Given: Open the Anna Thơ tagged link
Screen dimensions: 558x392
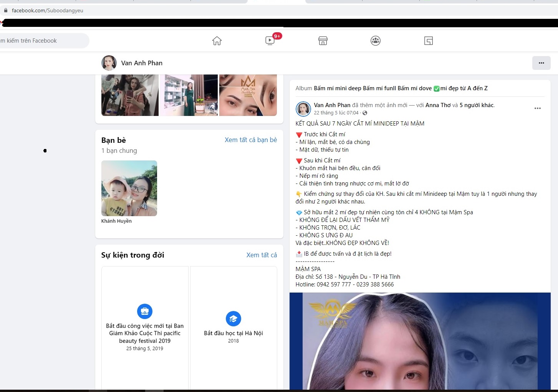Looking at the screenshot, I should pyautogui.click(x=438, y=105).
